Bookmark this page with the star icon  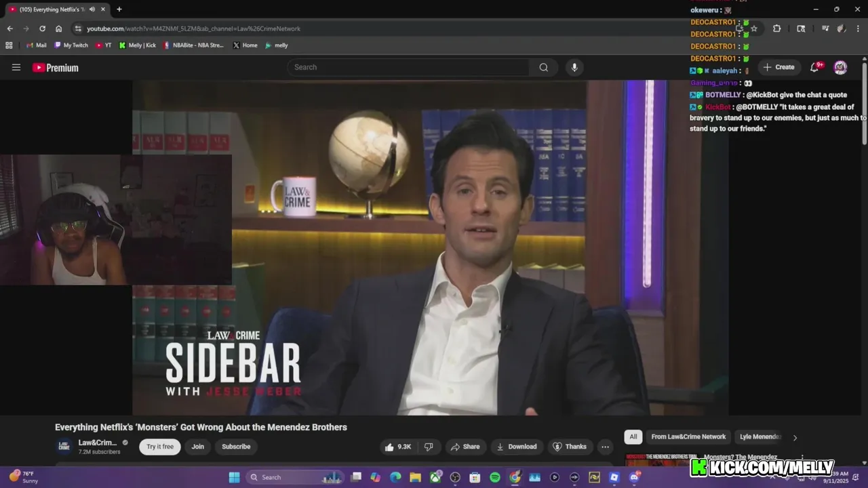pyautogui.click(x=754, y=28)
